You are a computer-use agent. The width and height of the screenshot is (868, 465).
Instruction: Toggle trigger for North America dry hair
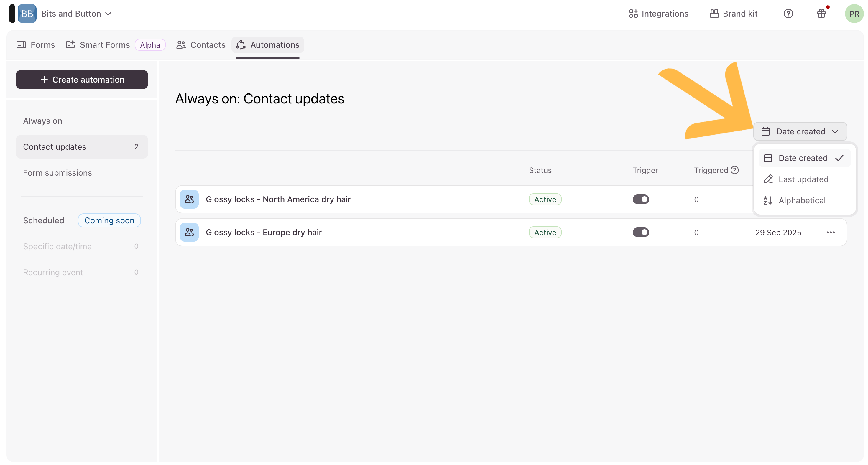pyautogui.click(x=641, y=199)
